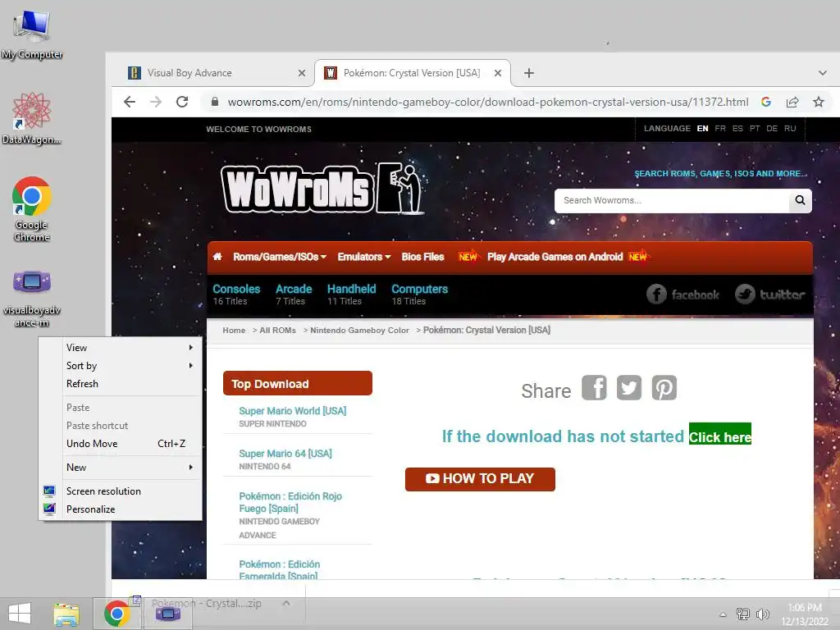This screenshot has width=840, height=630.
Task: Open Super Mario World [USA] download
Action: point(293,411)
